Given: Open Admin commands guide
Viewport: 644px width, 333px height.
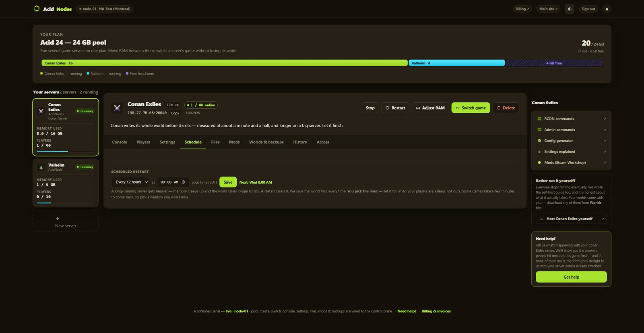Looking at the screenshot, I should pos(572,130).
